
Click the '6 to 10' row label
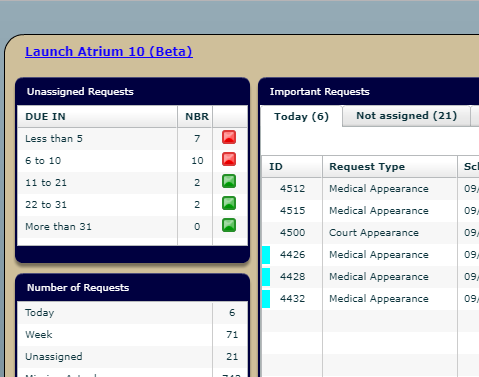(x=43, y=161)
